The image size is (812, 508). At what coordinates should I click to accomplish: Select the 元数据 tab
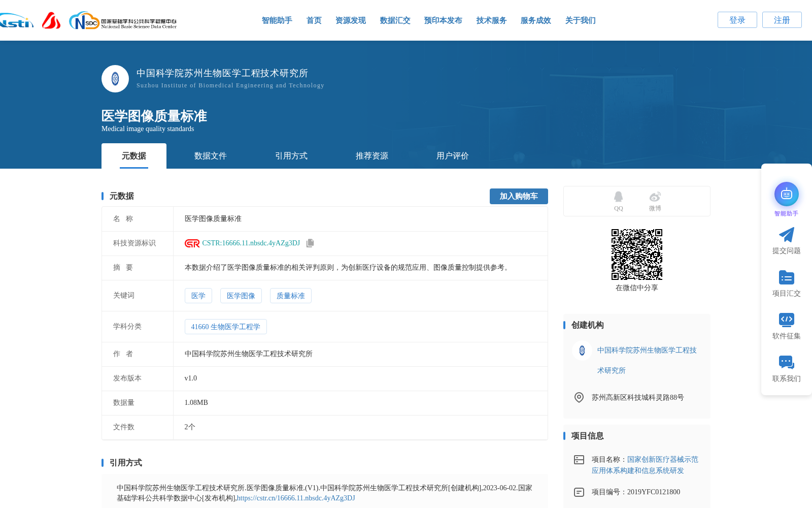coord(134,156)
